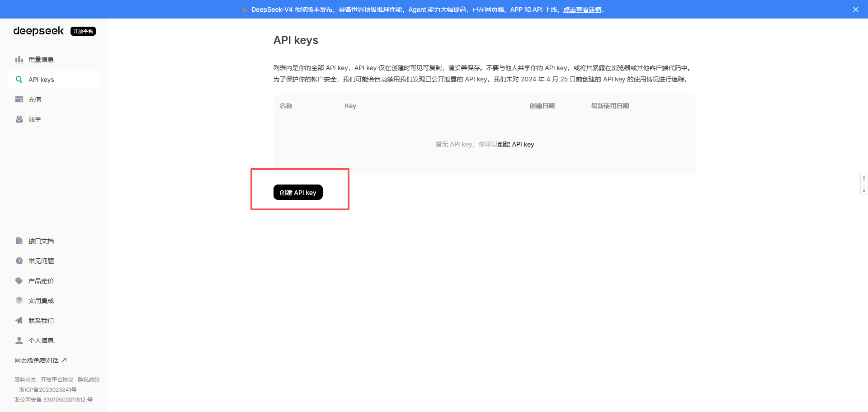Screen dimensions: 868x412
Task: Click the 创建日期 column header
Action: (x=542, y=106)
